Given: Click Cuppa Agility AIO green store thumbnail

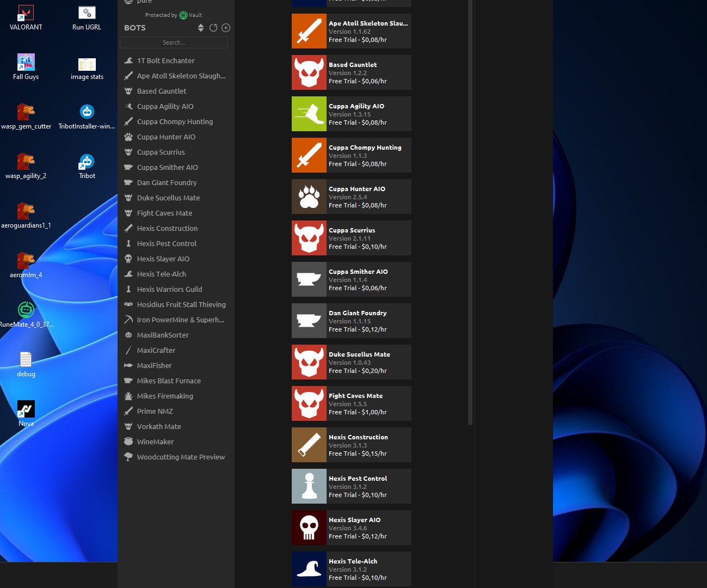Looking at the screenshot, I should [x=309, y=114].
